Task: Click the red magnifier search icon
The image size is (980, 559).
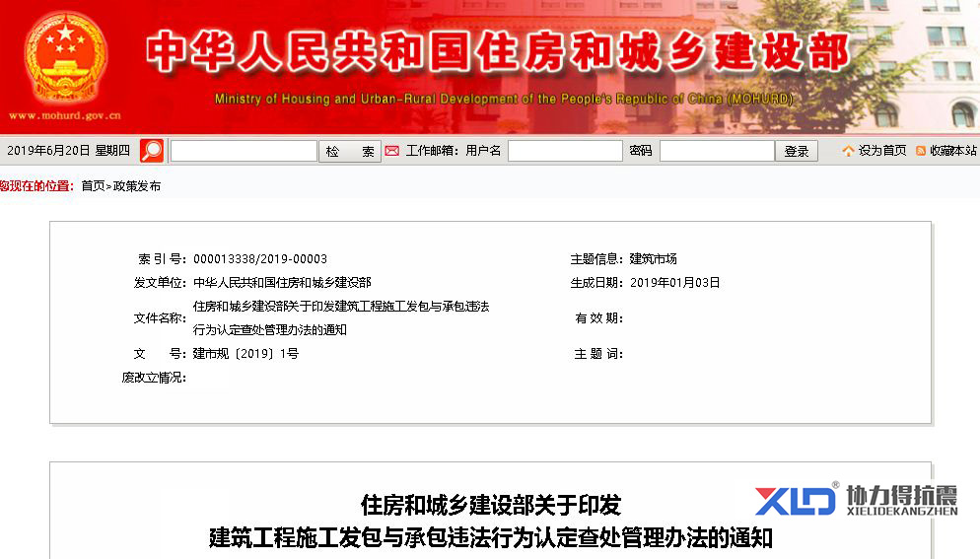Action: [152, 151]
